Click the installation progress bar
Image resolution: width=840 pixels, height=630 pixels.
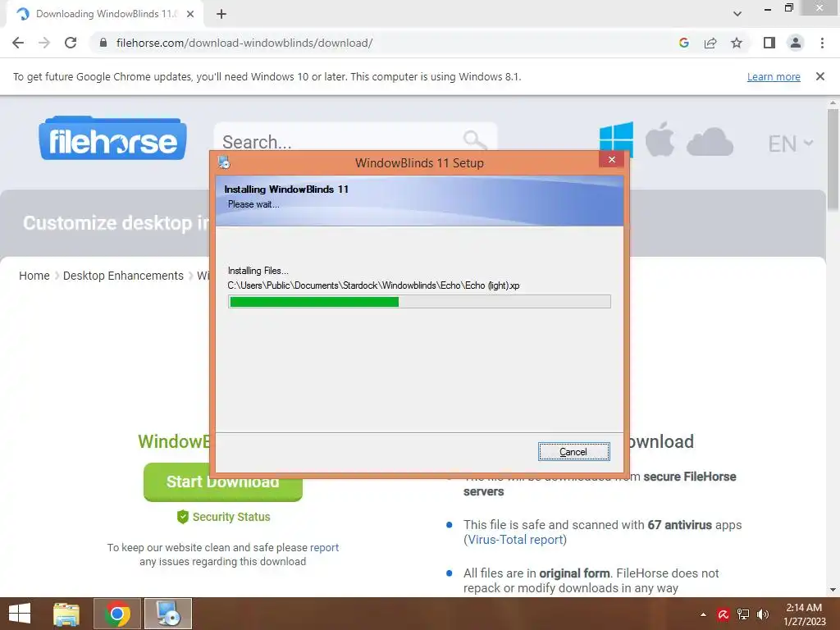419,302
